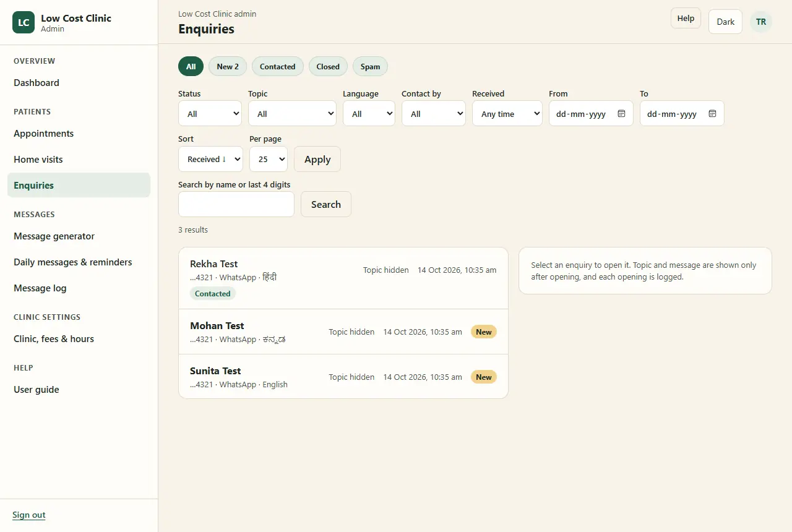This screenshot has height=532, width=792.
Task: Expand the Status filter dropdown
Action: point(210,113)
